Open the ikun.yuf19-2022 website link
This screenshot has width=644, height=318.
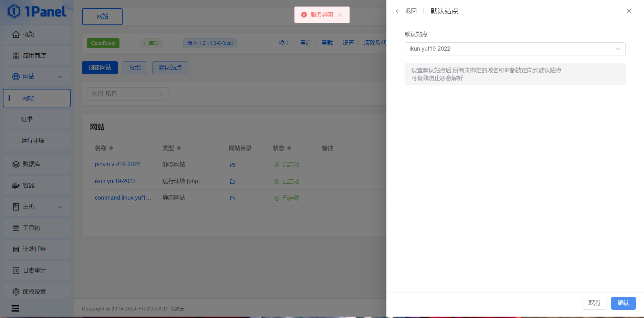(115, 181)
